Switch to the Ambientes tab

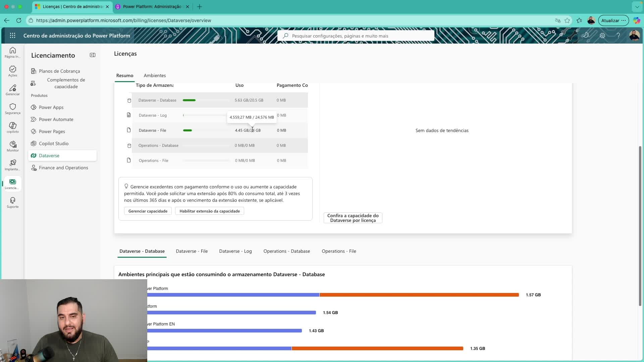pos(155,75)
